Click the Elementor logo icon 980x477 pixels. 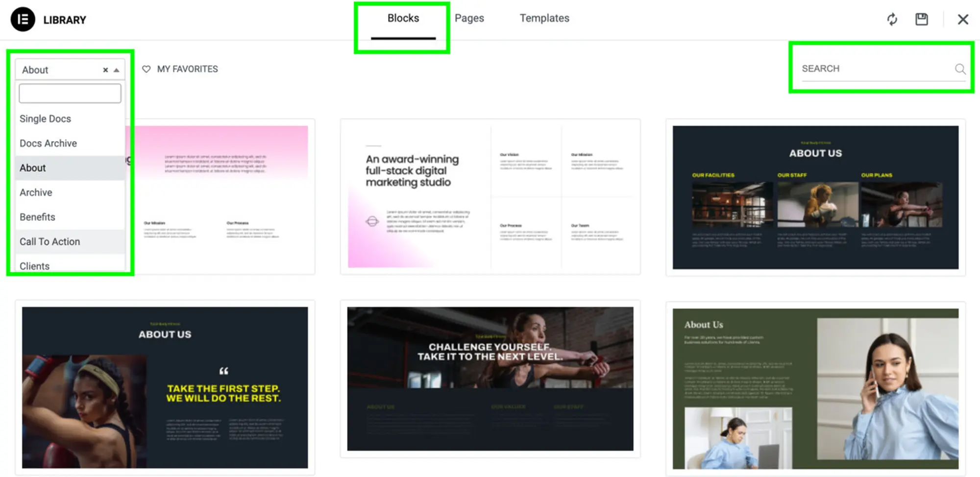coord(23,20)
